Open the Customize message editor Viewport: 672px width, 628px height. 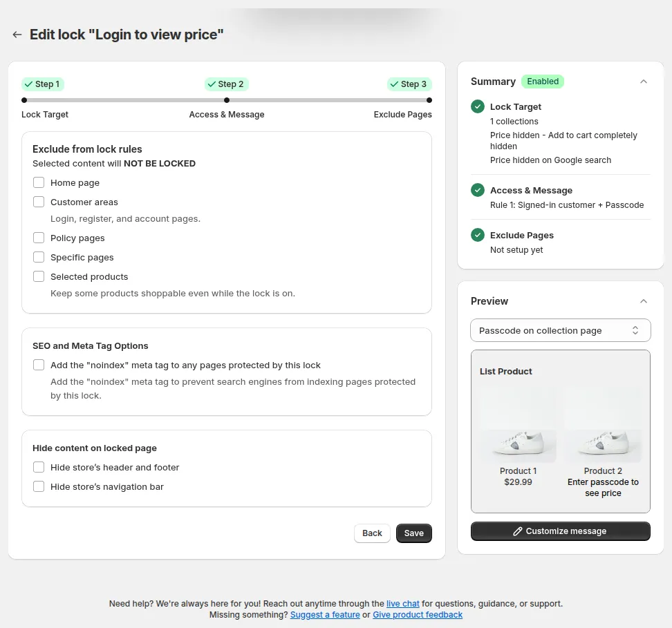tap(560, 531)
